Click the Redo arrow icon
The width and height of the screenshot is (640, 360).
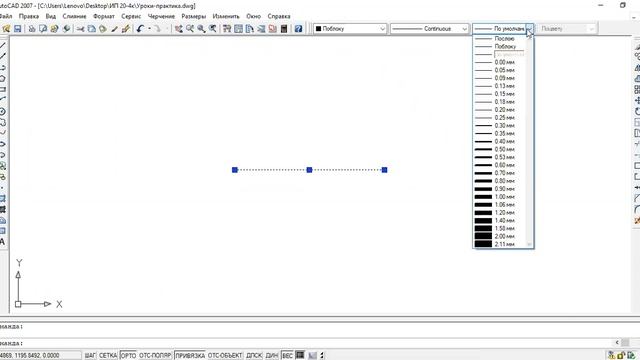point(158,29)
